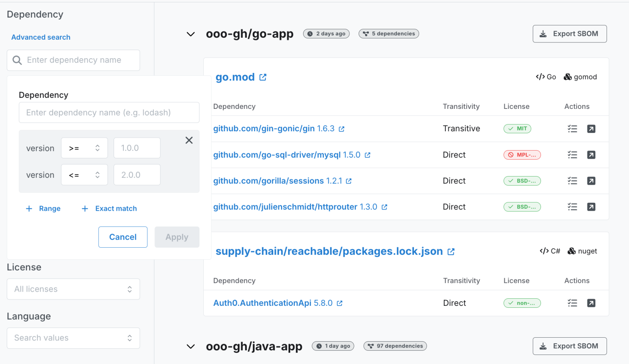Open external link icon next to go.mod
Viewport: 629px width, 364px height.
pyautogui.click(x=263, y=77)
